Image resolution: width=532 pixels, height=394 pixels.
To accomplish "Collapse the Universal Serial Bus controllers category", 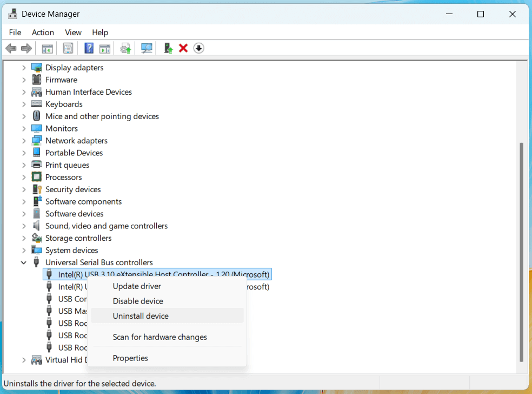I will pos(23,262).
